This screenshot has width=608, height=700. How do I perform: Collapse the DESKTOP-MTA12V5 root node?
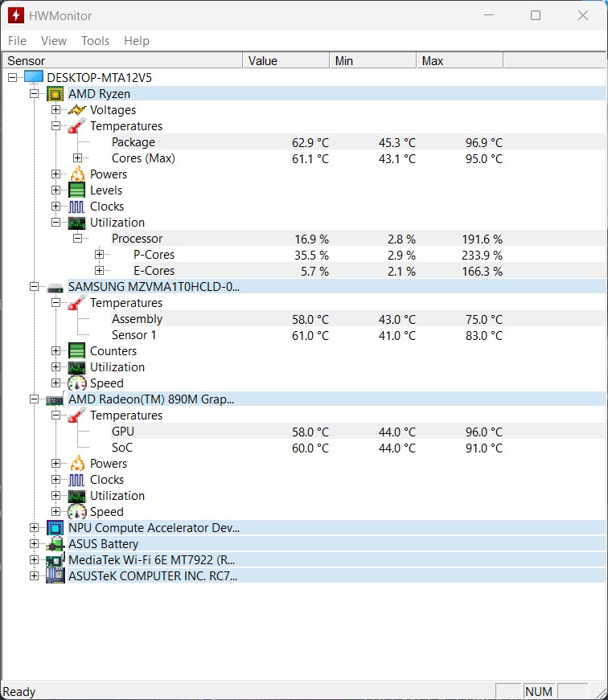click(x=13, y=78)
